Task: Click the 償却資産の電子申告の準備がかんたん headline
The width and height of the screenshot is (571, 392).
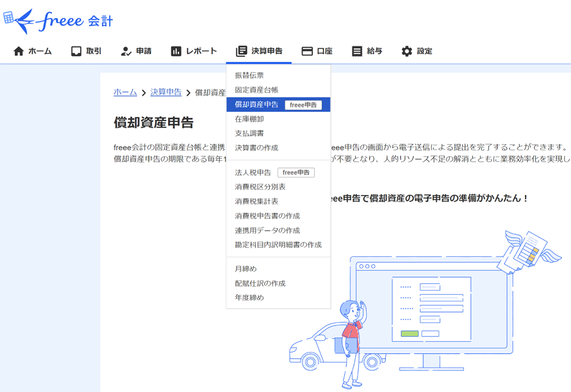Action: (430, 198)
